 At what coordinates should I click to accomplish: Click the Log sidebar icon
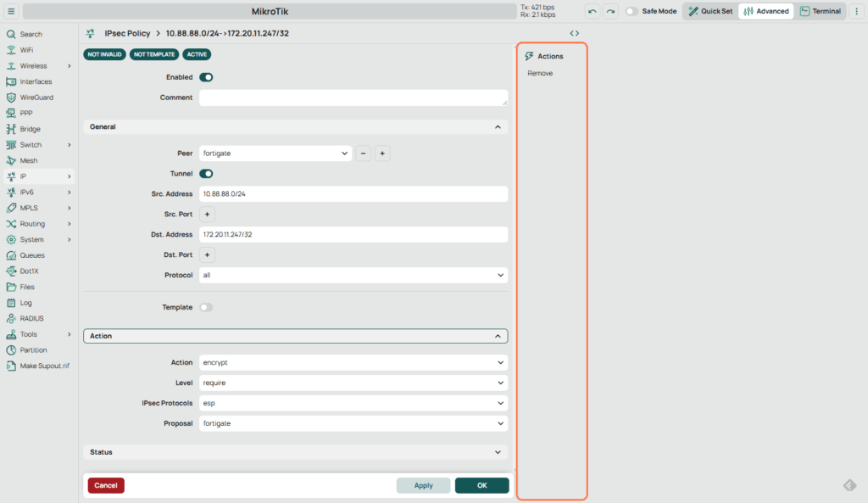click(11, 303)
